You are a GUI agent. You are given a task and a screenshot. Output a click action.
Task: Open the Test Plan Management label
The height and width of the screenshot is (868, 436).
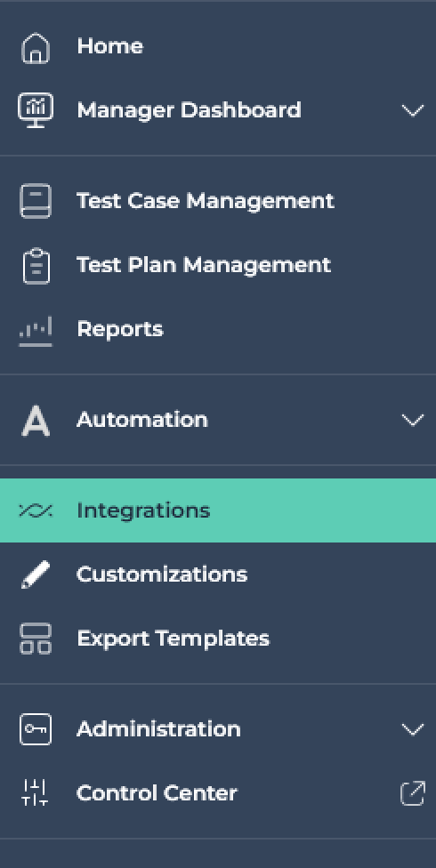coord(204,265)
